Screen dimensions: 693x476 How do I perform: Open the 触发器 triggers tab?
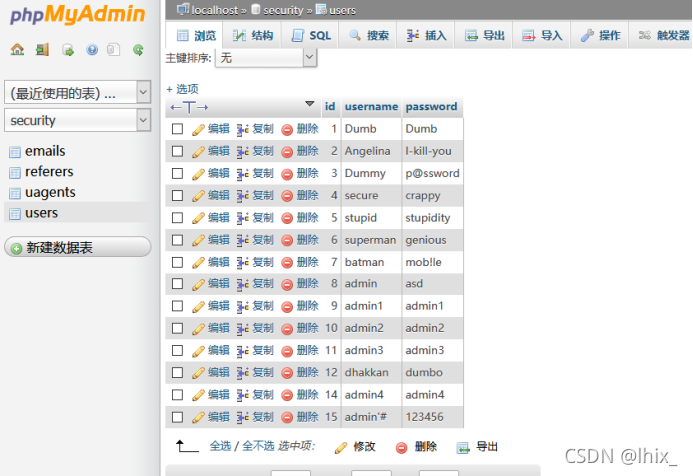click(663, 35)
